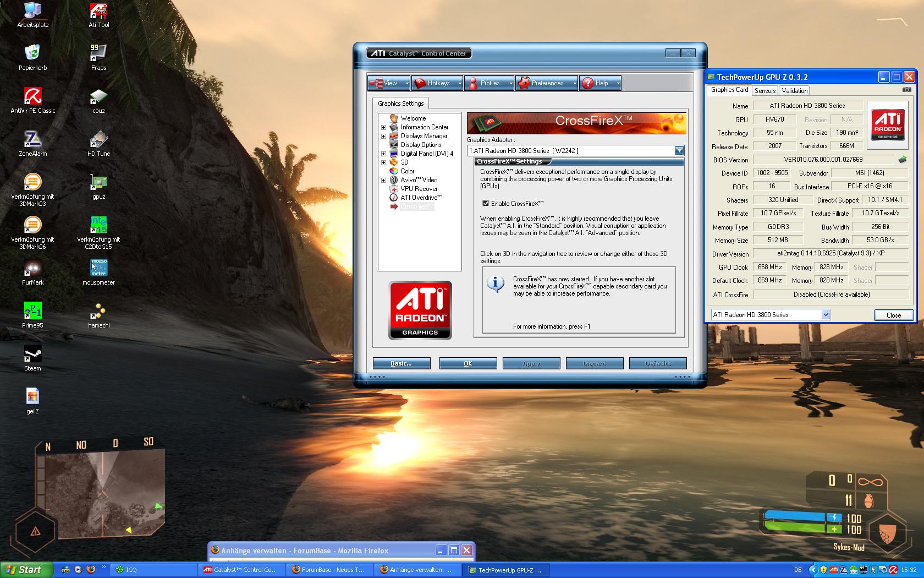This screenshot has height=578, width=924.
Task: Show hidden tray icons with the arrow
Action: [813, 570]
